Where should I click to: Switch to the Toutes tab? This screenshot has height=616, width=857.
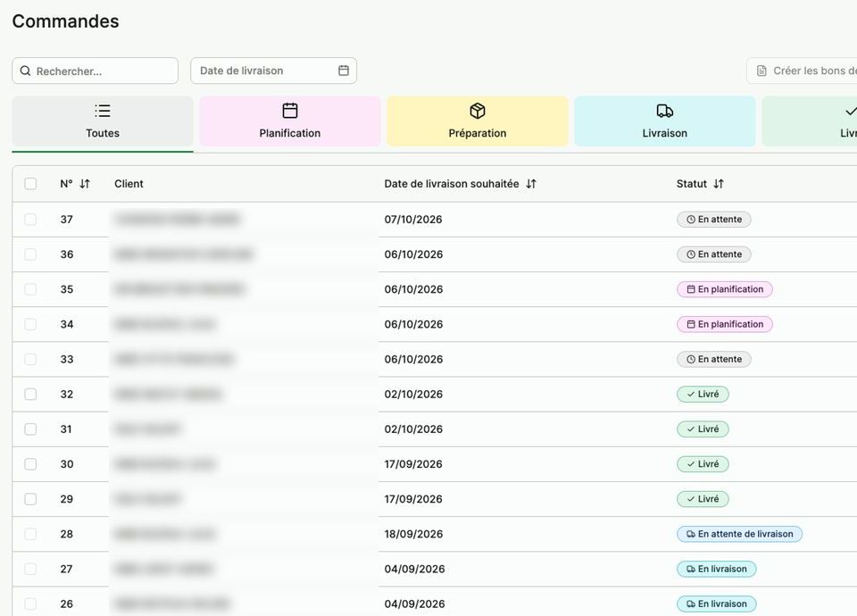coord(102,121)
